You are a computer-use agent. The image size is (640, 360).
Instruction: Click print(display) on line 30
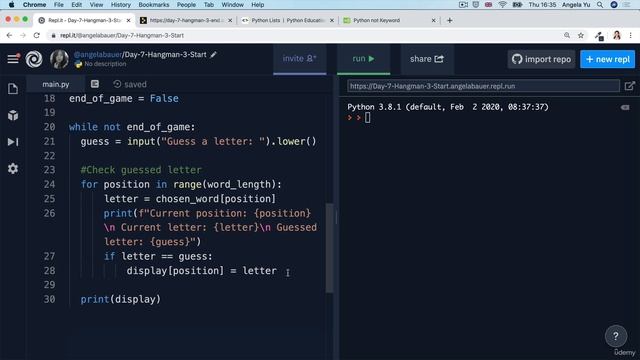point(121,299)
